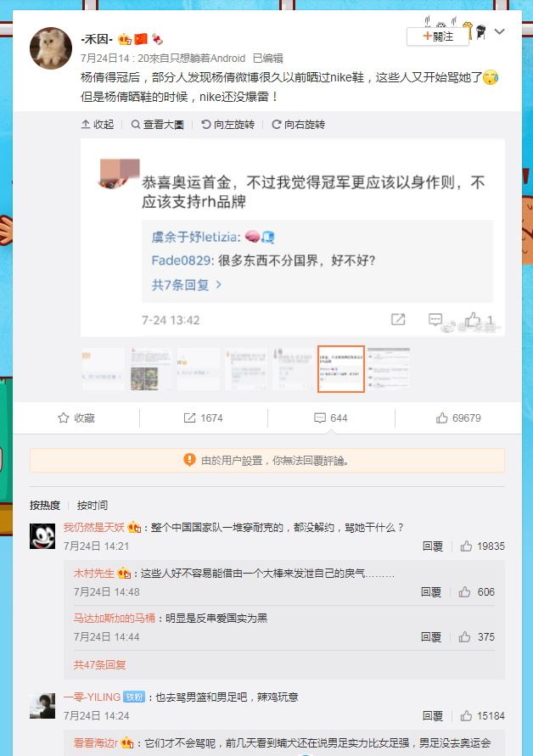
Task: Reply to 一零-YILING comment
Action: (432, 716)
